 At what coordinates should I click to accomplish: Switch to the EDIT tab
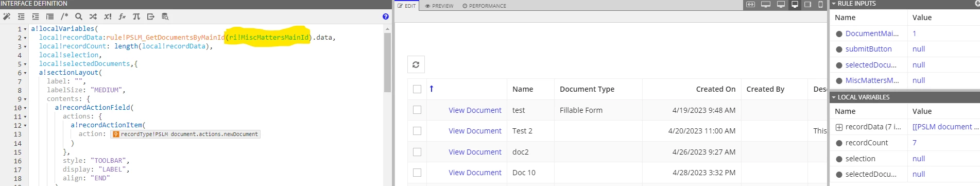(407, 6)
